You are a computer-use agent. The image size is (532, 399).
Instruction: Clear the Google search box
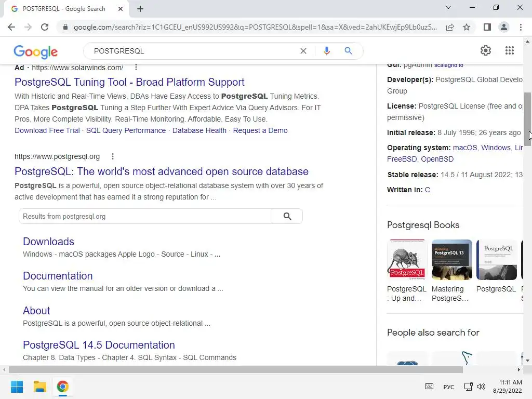[x=303, y=51]
